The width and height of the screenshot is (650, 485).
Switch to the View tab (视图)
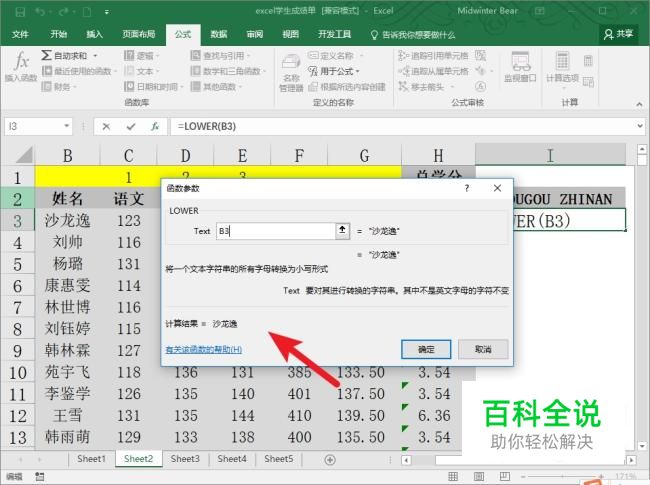tap(290, 34)
